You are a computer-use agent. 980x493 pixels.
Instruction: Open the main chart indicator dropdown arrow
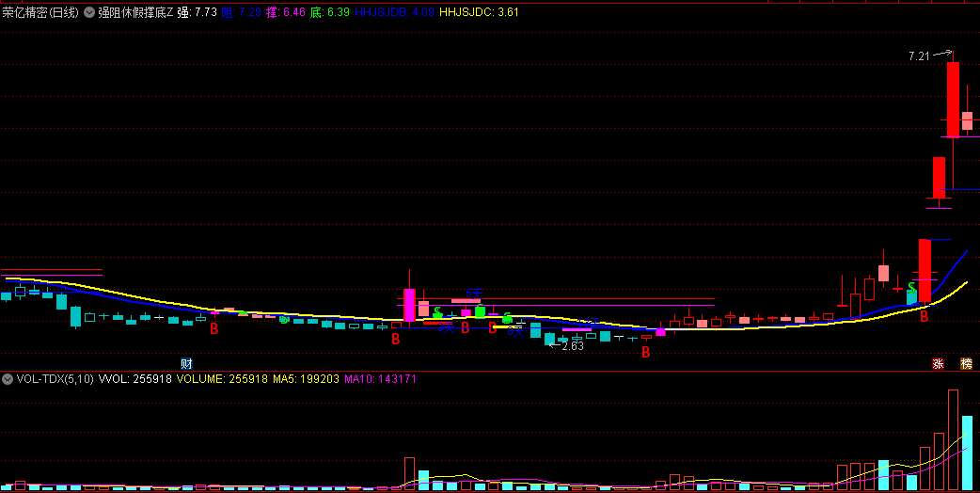click(89, 12)
